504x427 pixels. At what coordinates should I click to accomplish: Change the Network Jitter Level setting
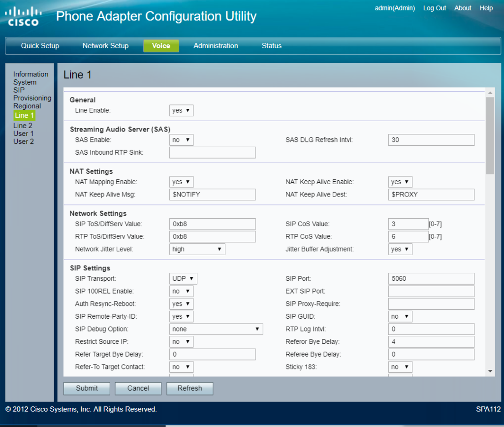[196, 249]
